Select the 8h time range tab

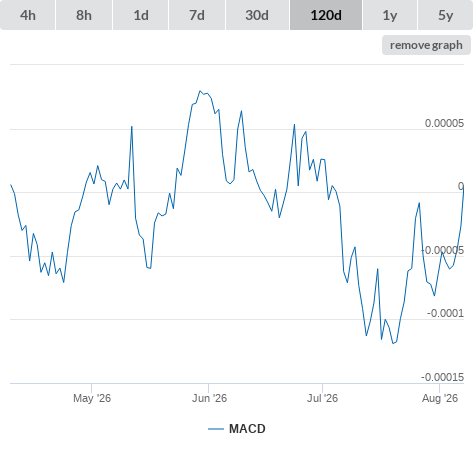[x=84, y=15]
